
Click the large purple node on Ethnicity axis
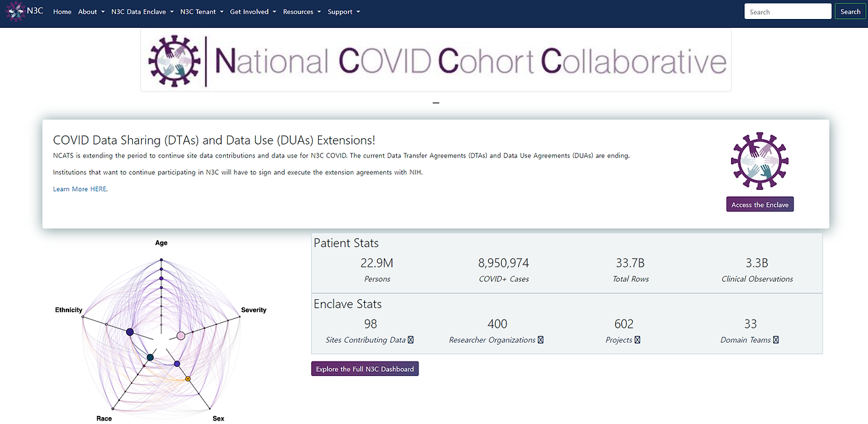click(x=130, y=332)
